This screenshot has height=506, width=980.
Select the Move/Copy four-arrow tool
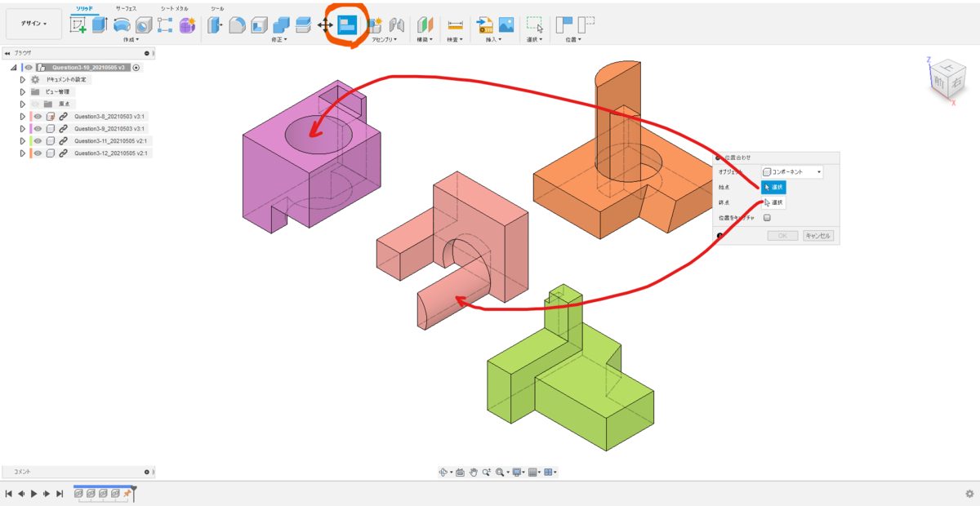click(325, 25)
